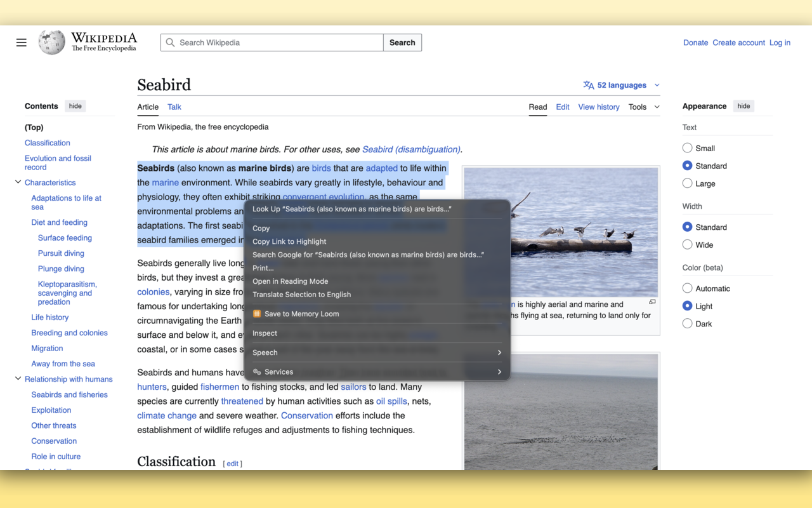
Task: Select Large text size
Action: (x=687, y=184)
